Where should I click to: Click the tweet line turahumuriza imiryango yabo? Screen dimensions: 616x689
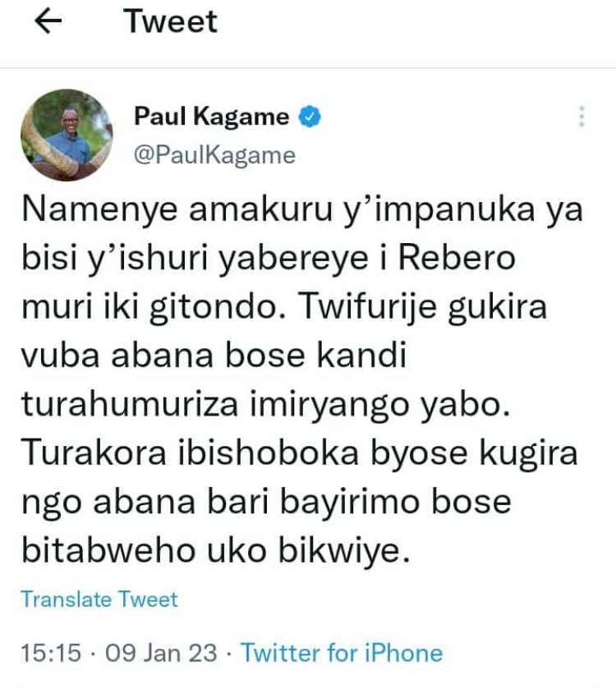[266, 406]
